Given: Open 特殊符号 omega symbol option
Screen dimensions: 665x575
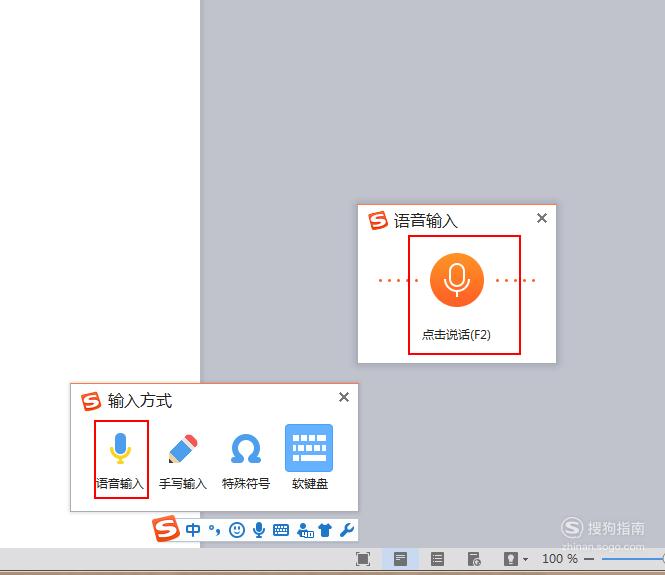Looking at the screenshot, I should (246, 460).
